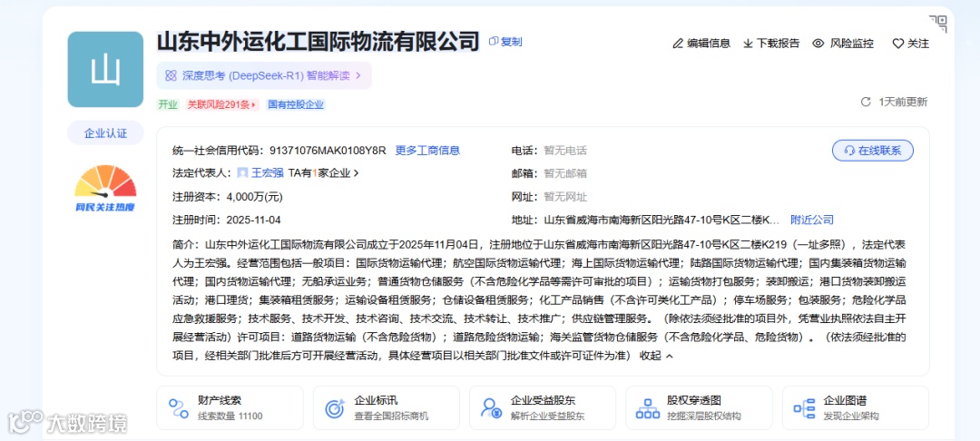Click the 复制 text link

click(x=511, y=41)
